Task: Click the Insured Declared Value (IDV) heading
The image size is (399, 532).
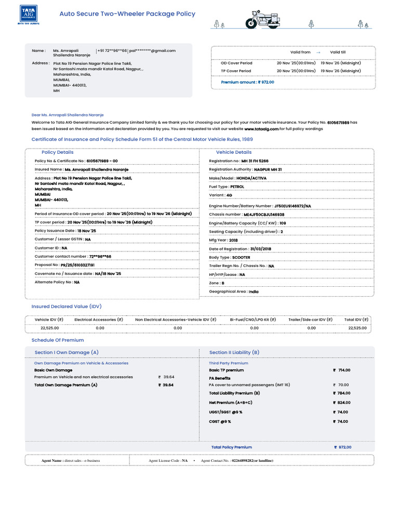Action: [66, 307]
